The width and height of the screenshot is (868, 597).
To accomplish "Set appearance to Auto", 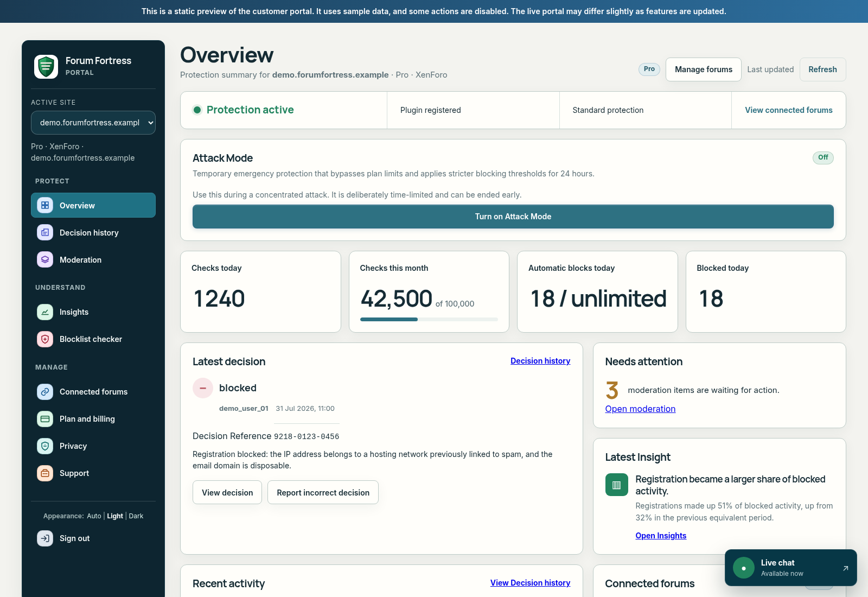I will (94, 516).
